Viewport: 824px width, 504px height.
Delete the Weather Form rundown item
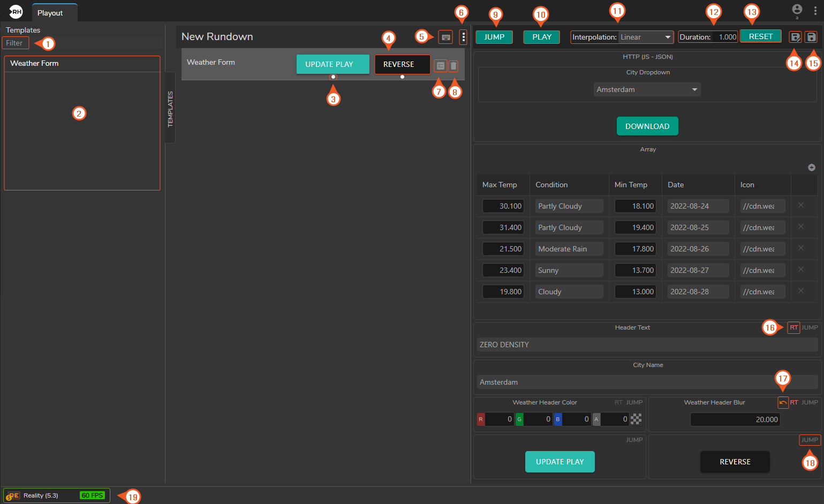coord(453,66)
